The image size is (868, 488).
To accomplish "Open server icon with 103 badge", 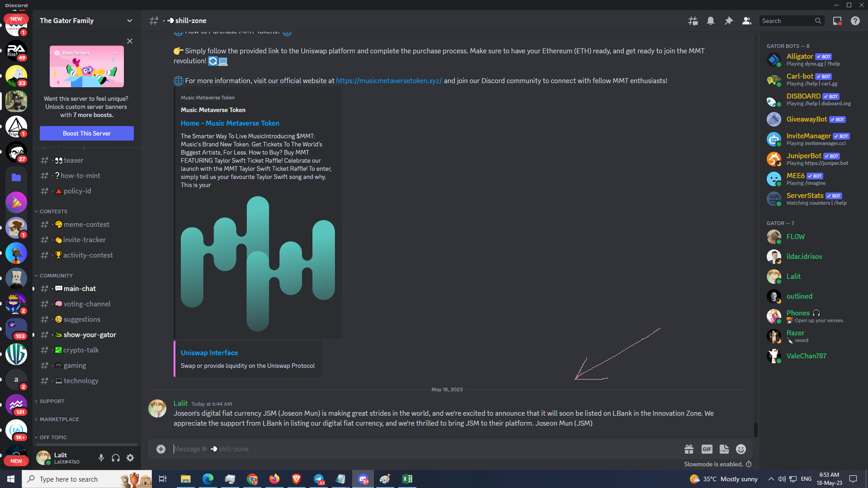I will click(16, 329).
